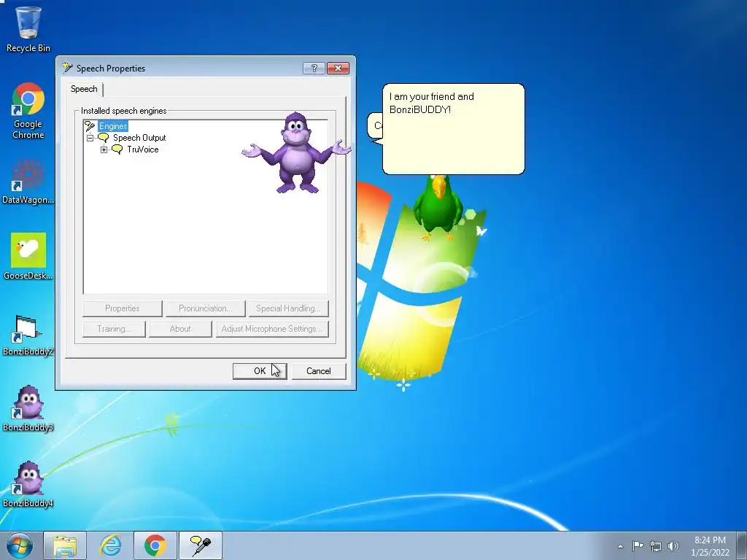Open the BonziBuddy3 desktop shortcut

pos(28,408)
